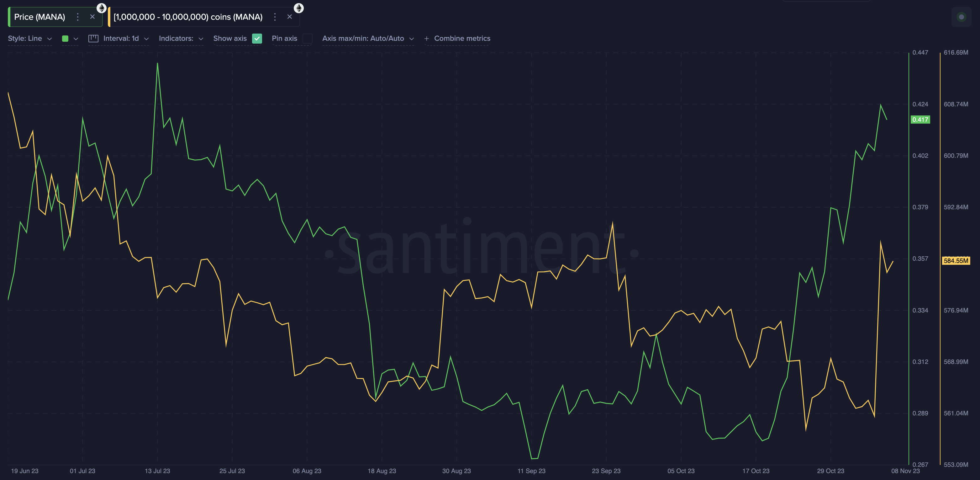Expand the Style: Line dropdown
Screen dimensions: 980x480
pyautogui.click(x=30, y=39)
